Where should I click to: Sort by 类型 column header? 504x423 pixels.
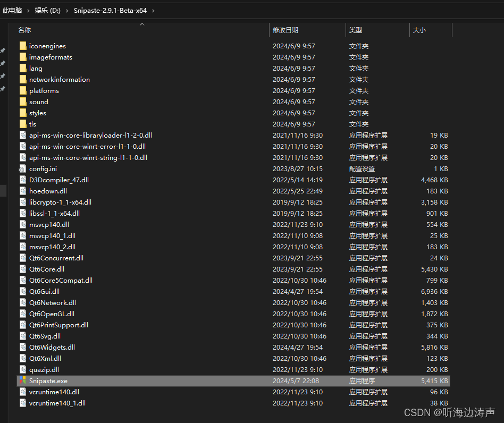click(356, 30)
